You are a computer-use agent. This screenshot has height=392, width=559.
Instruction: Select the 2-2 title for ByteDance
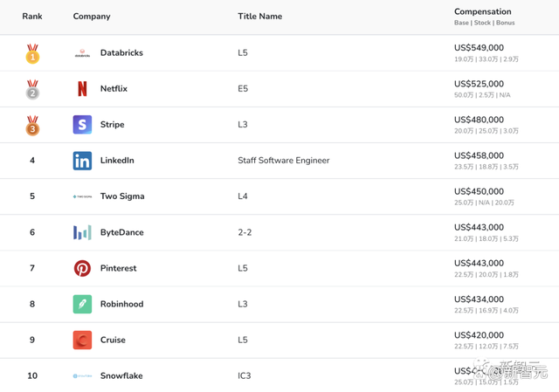pyautogui.click(x=245, y=232)
